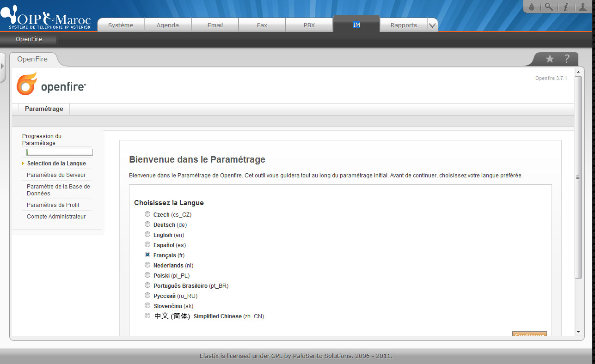Switch to the Système tab
Screen dimensions: 595x364
[x=121, y=25]
